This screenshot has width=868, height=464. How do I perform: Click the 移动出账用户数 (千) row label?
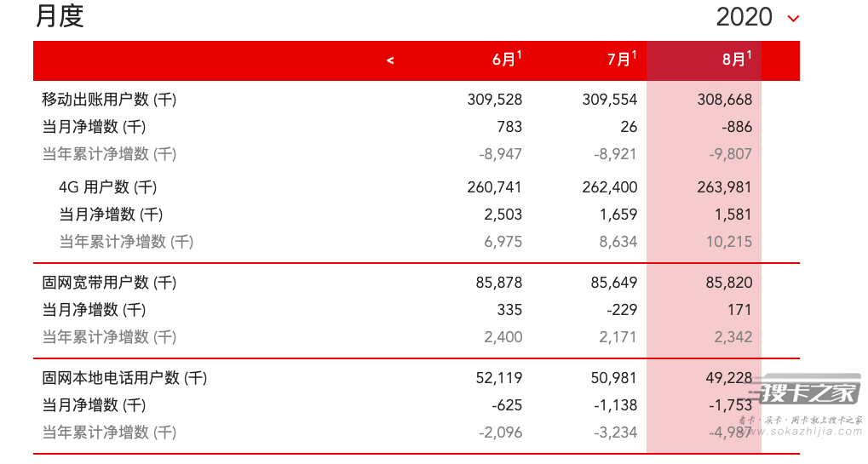(109, 100)
